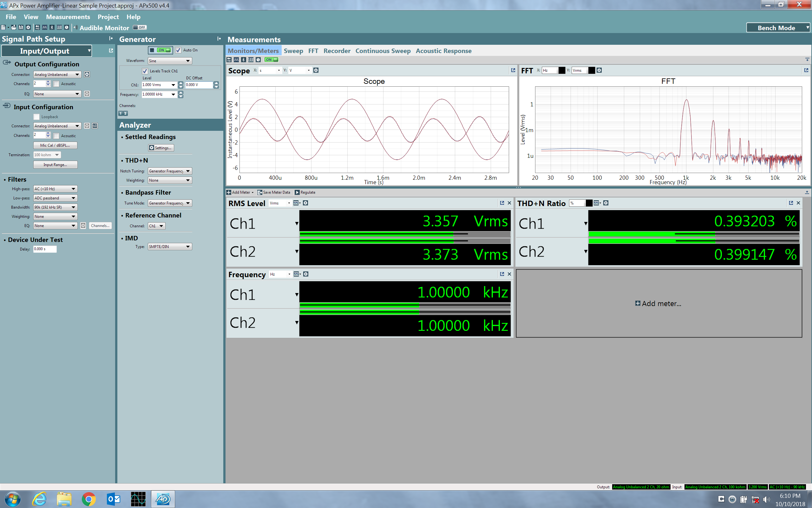Open the File menu
The image size is (812, 508).
[11, 17]
